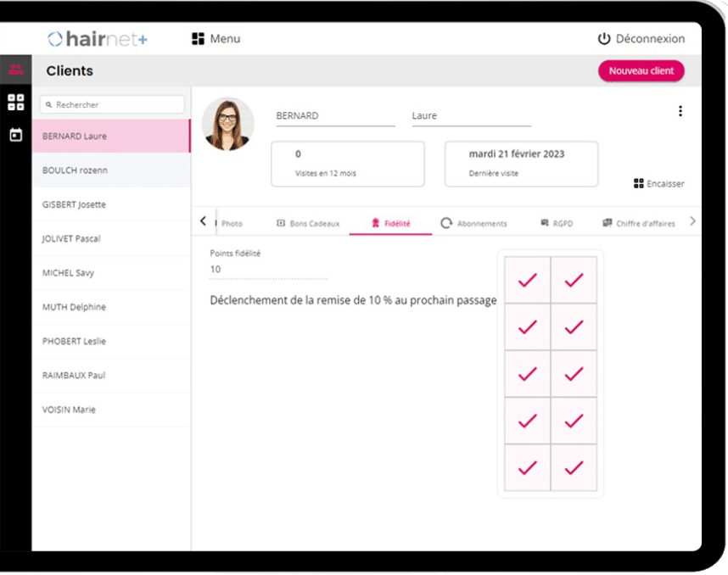Toggle the bottom-left loyalty stamp checkbox
Screen dimensions: 728x575
(x=528, y=467)
